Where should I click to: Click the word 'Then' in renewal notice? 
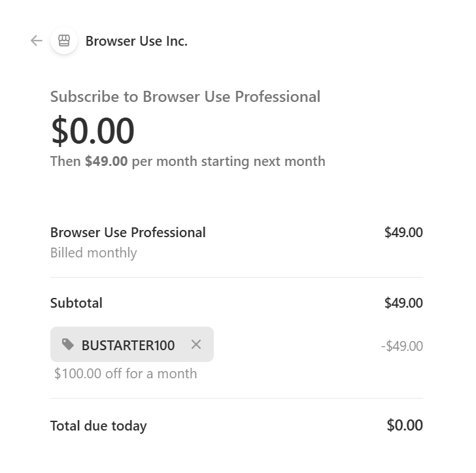(65, 161)
